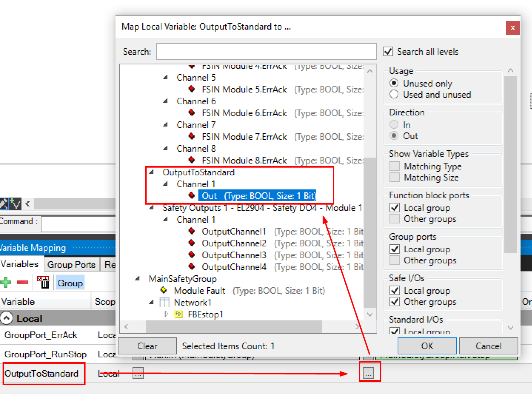Close the Map Local Variable dialog
The width and height of the screenshot is (532, 394).
coord(513,28)
